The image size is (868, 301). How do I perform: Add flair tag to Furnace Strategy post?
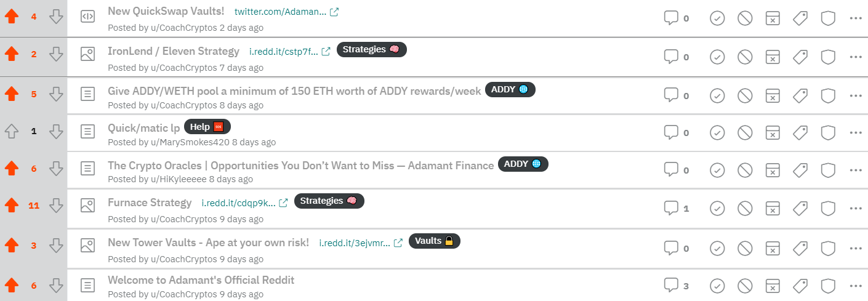click(x=800, y=209)
